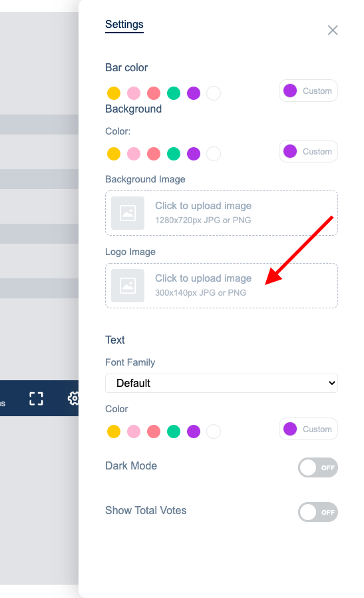Screen dimensions: 364x598
Task: Click the Background Image placeholder icon
Action: (128, 213)
